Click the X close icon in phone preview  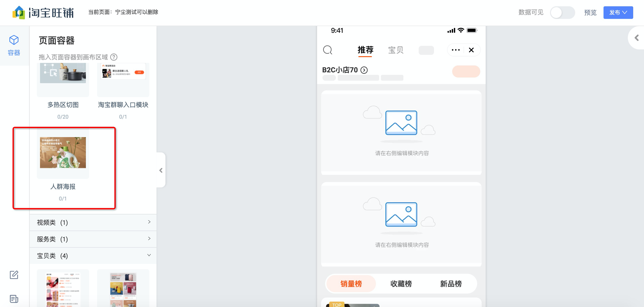[x=471, y=50]
